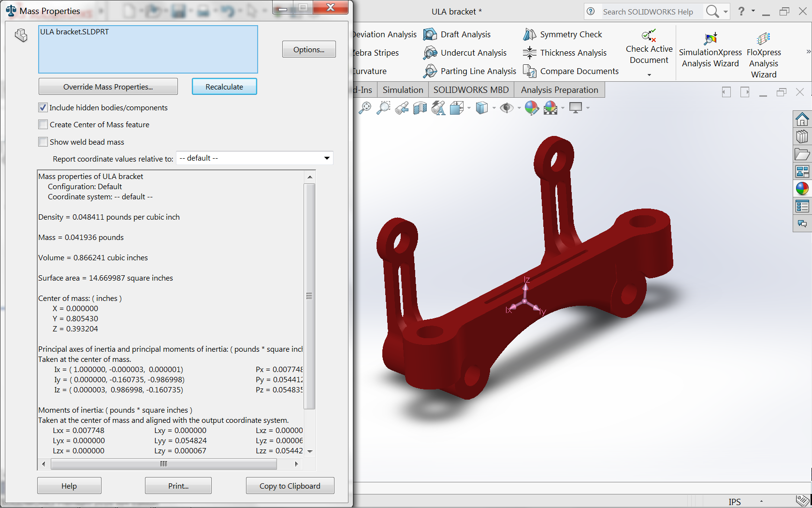Click the Apply Scene icon
812x508 pixels.
click(x=551, y=108)
